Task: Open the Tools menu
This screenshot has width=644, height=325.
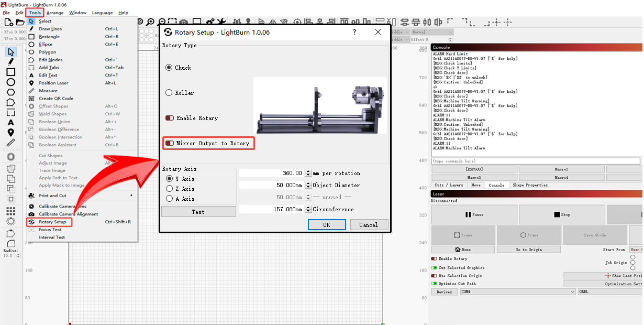Action: pyautogui.click(x=35, y=13)
